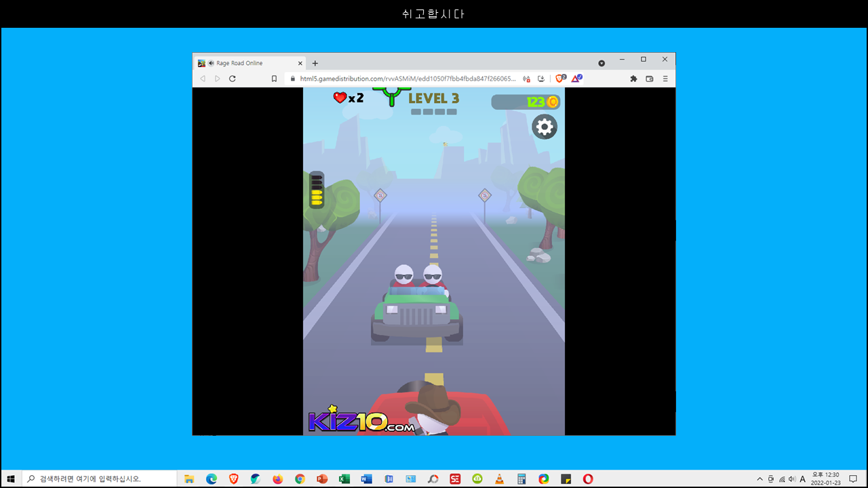This screenshot has width=868, height=488.
Task: Launch Microsoft Edge from taskbar
Action: 212,479
